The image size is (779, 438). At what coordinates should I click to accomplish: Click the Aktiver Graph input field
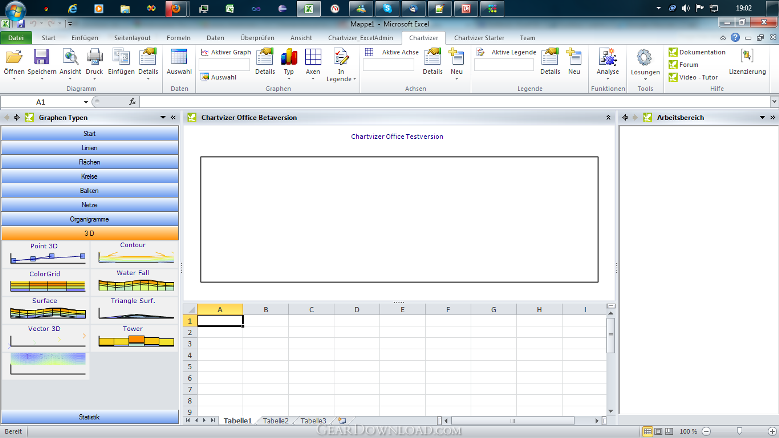click(224, 65)
